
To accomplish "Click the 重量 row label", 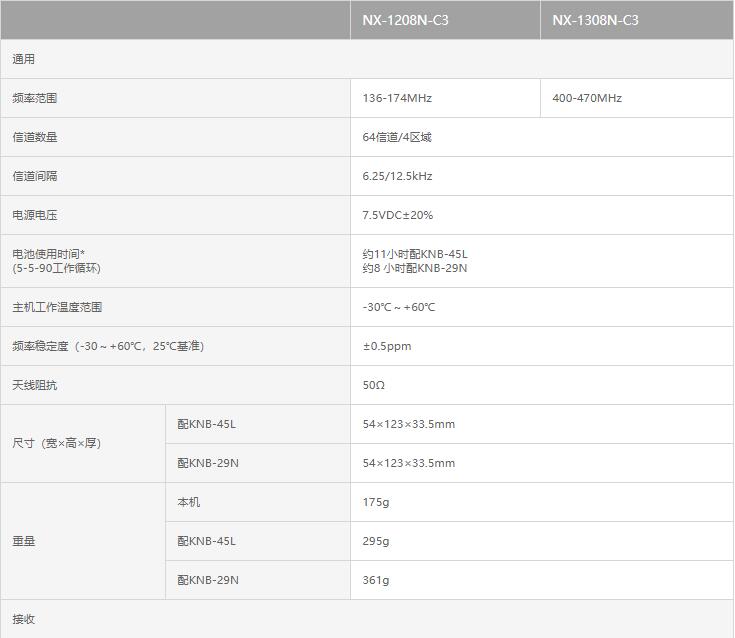I will pos(23,541).
